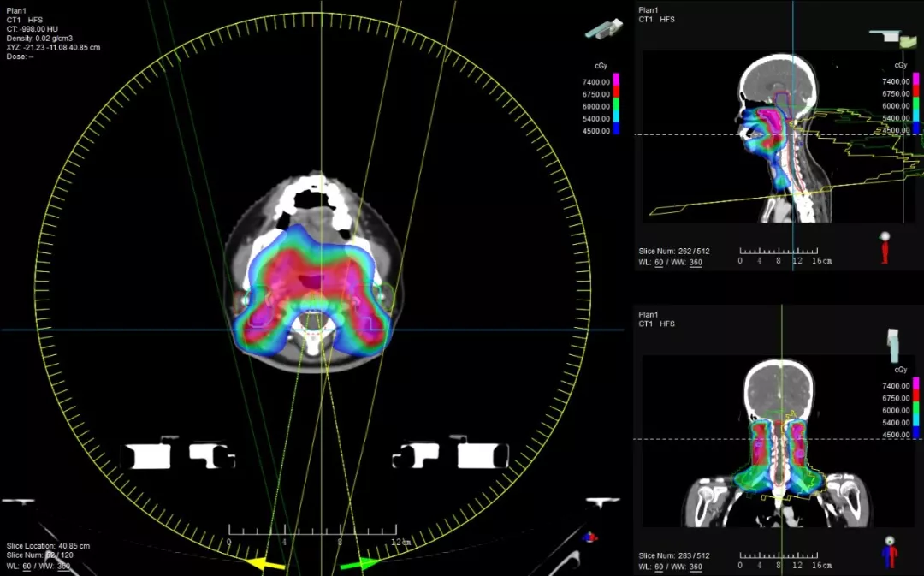Click the blue 4500 cGy swatch in axial legend

pos(616,129)
